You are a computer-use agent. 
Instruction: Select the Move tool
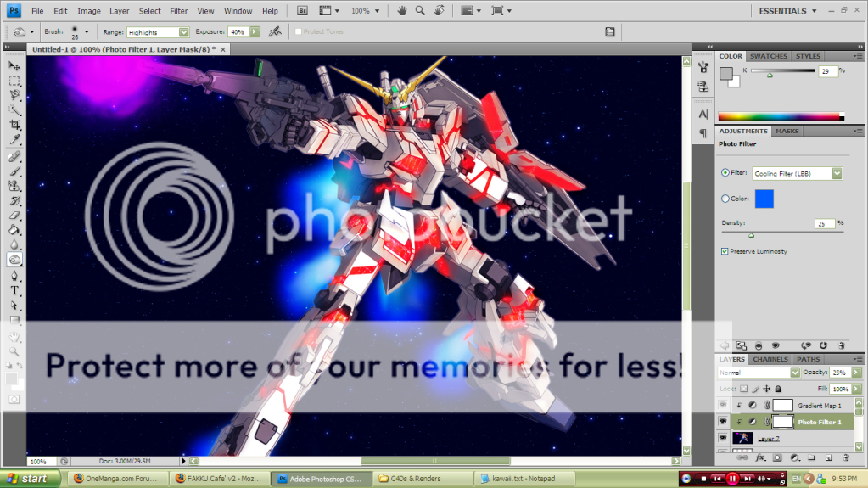(14, 65)
